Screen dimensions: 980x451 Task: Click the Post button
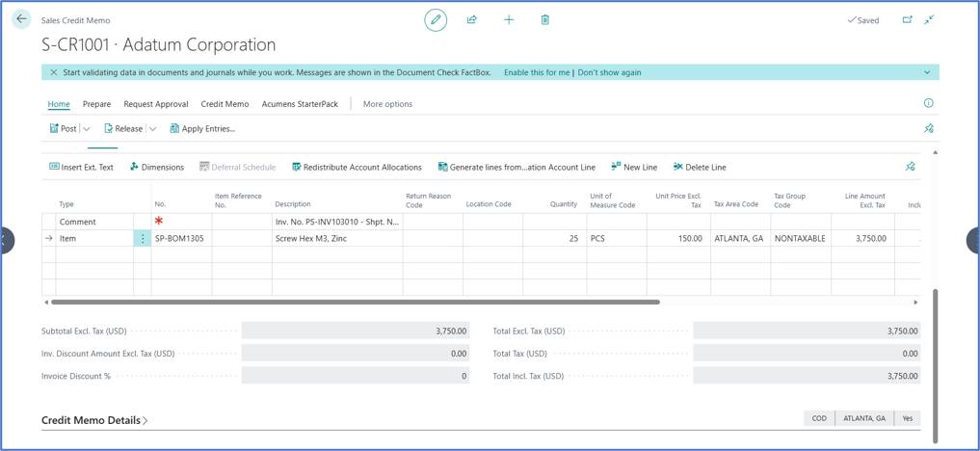click(64, 129)
